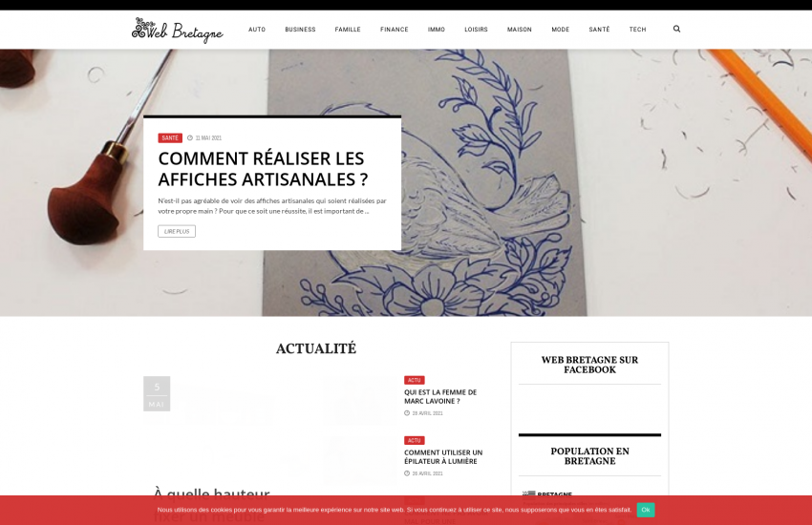
Task: Select the TECH navigation item
Action: click(637, 30)
